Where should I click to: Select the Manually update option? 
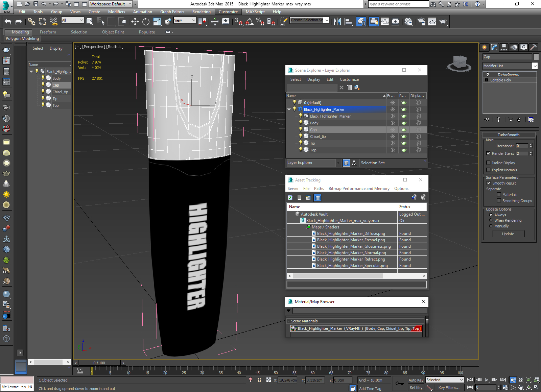coord(491,226)
